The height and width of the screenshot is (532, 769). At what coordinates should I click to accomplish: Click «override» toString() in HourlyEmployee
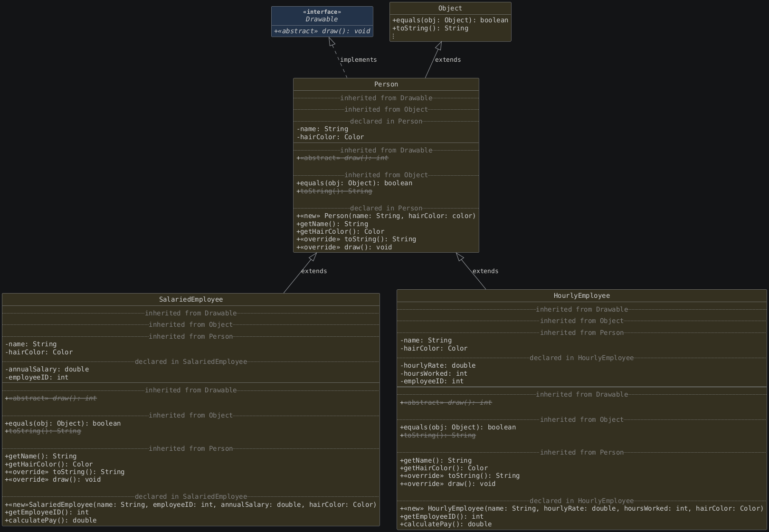[x=460, y=476]
